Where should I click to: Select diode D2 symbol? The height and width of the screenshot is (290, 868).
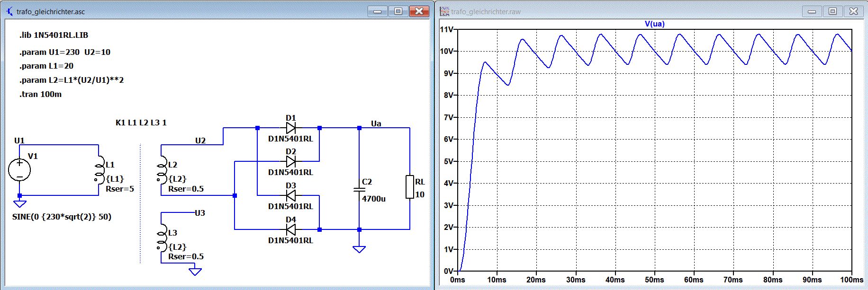click(291, 161)
